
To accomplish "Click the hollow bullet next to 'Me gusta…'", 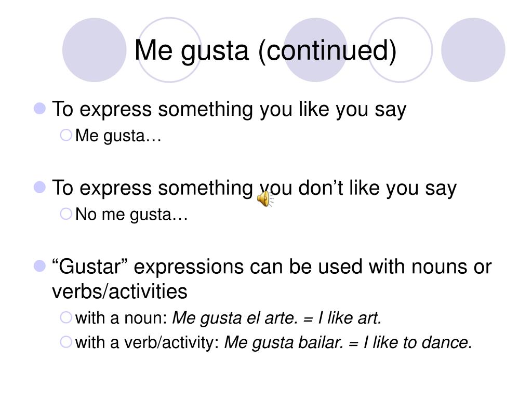I will click(66, 135).
